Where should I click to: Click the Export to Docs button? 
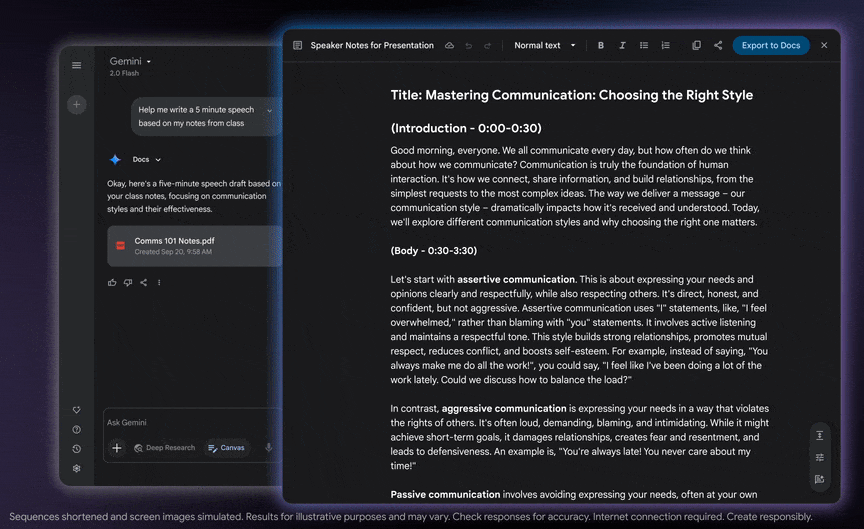point(770,46)
